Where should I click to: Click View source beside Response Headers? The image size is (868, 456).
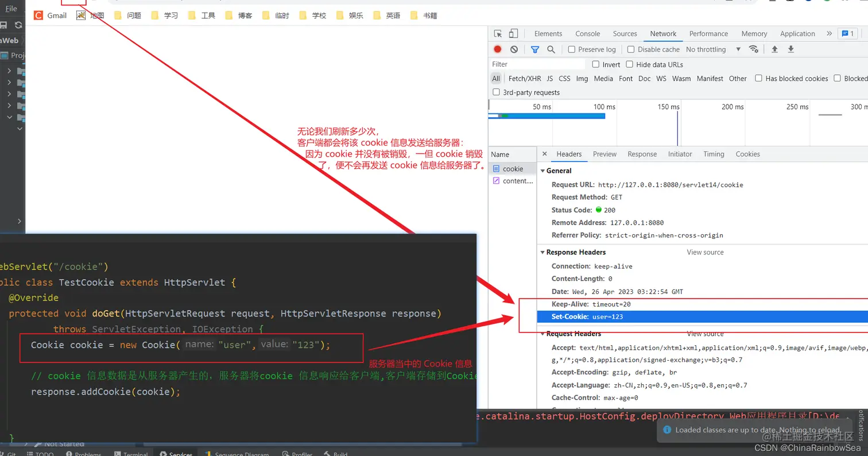tap(705, 252)
